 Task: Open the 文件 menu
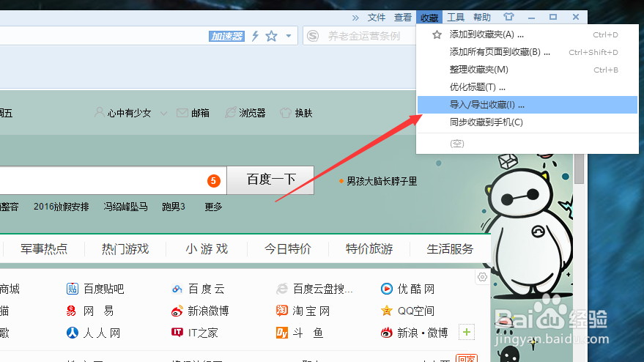(x=376, y=18)
